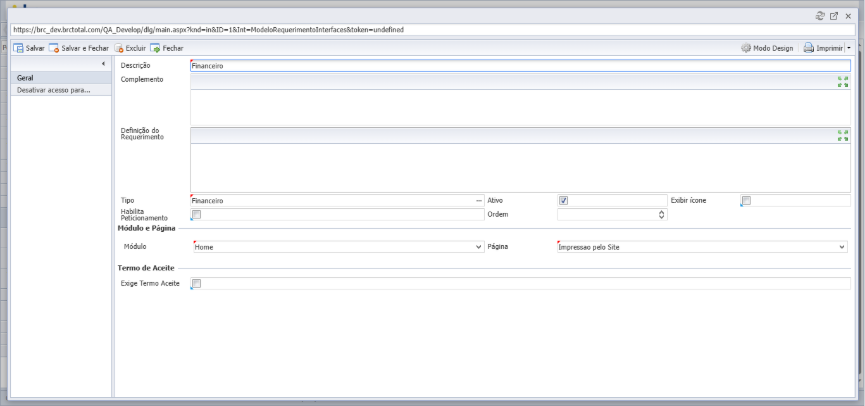Enable the Exige Termo Aceite checkbox
Screen dimensions: 865x406
(196, 284)
